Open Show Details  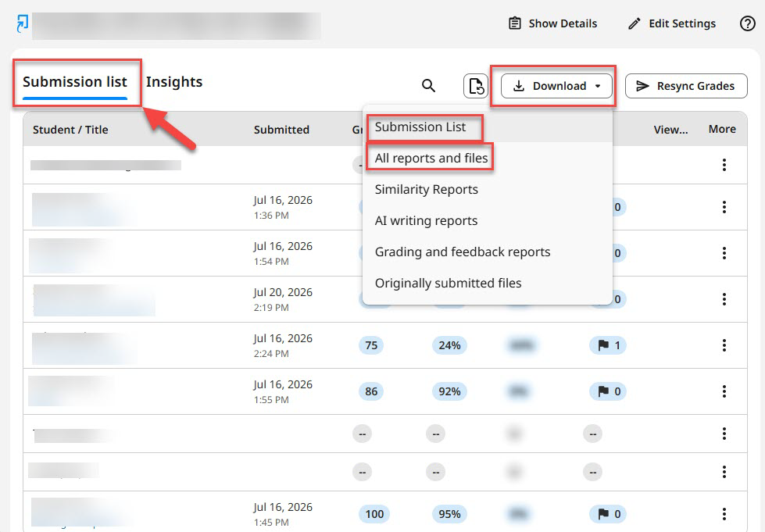click(x=552, y=23)
